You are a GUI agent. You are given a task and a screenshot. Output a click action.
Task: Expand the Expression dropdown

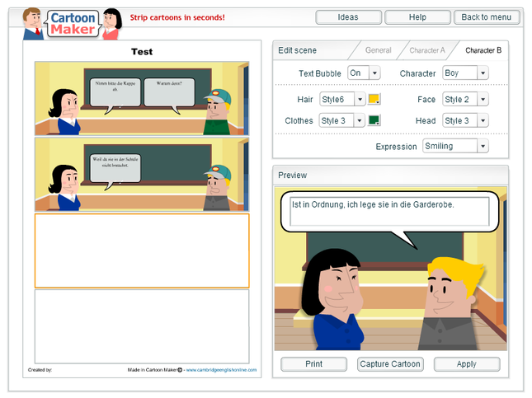pyautogui.click(x=455, y=146)
